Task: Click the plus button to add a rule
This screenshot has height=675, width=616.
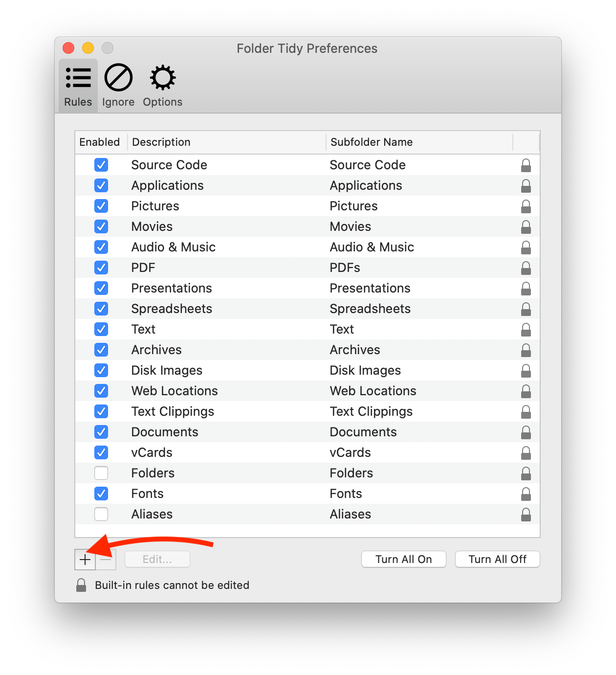Action: 85,560
